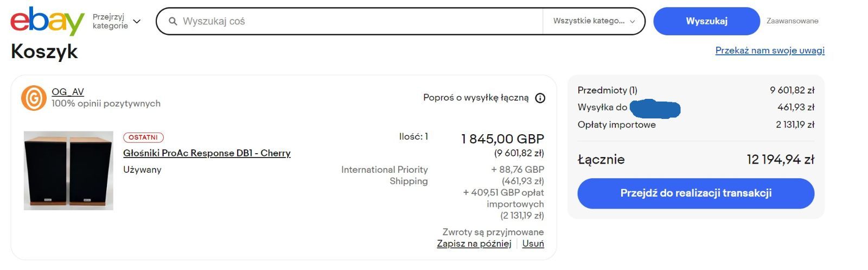This screenshot has height=270, width=868.
Task: Click Przejdź do realizacji transakcji button
Action: 696,193
